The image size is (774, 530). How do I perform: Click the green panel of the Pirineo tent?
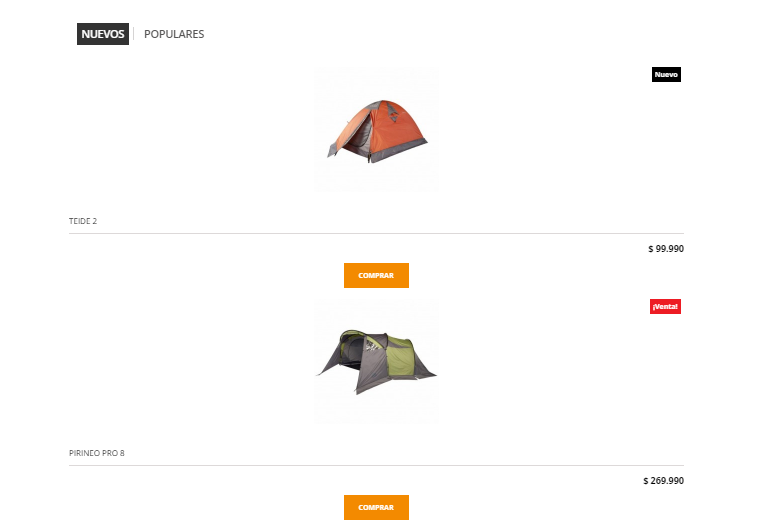pyautogui.click(x=401, y=356)
